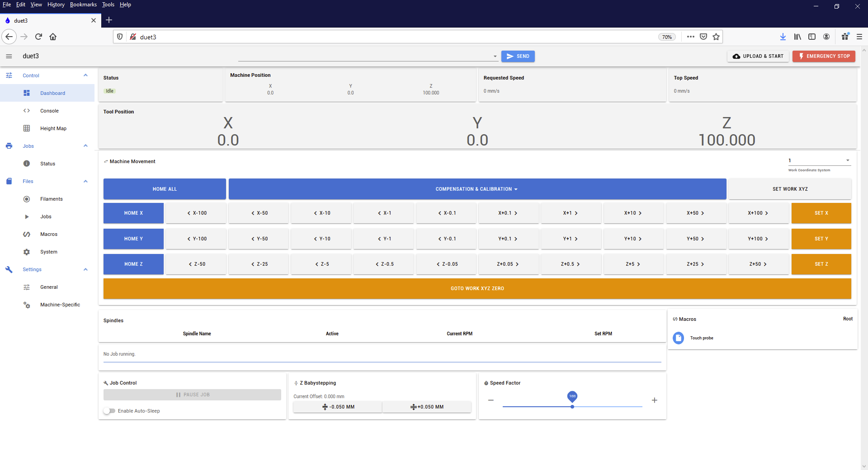Viewport: 868px width, 470px height.
Task: Collapse the Settings sidebar group
Action: [x=85, y=269]
